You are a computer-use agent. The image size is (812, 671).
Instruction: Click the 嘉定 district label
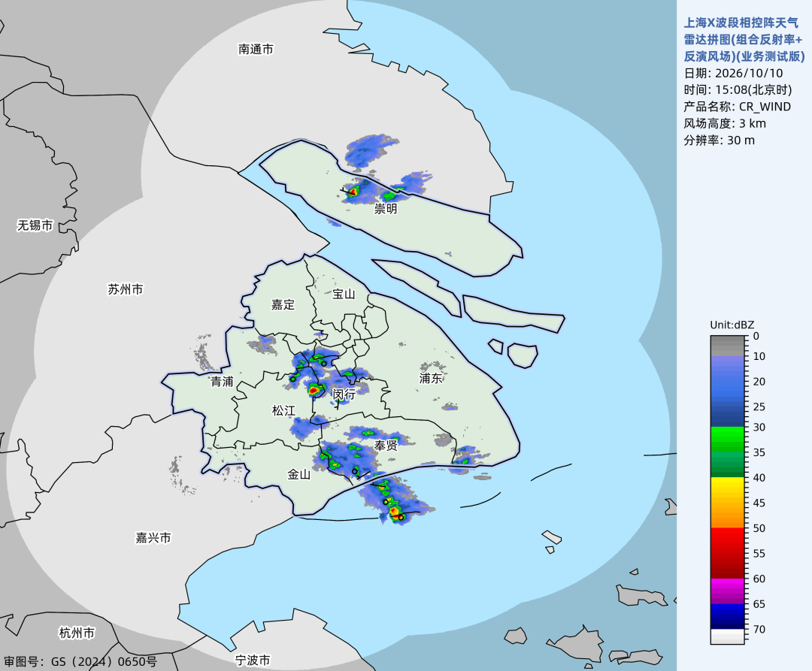click(283, 305)
